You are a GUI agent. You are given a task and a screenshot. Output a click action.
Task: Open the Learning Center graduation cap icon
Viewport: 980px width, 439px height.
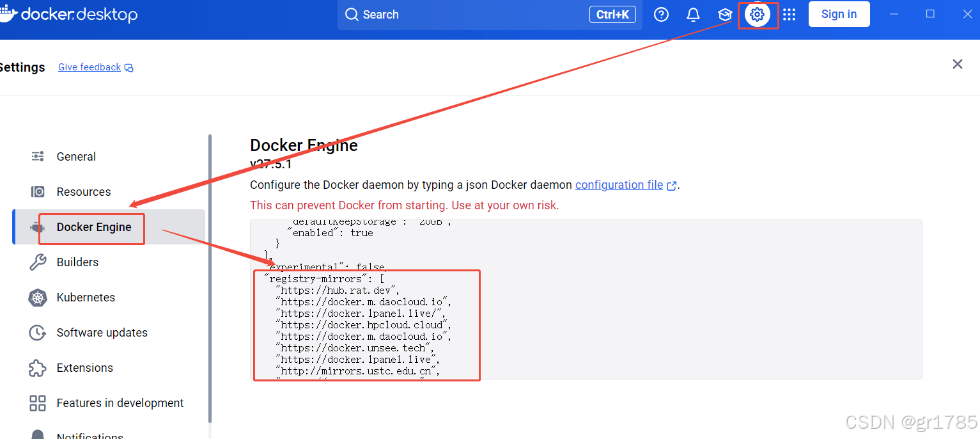click(x=724, y=15)
